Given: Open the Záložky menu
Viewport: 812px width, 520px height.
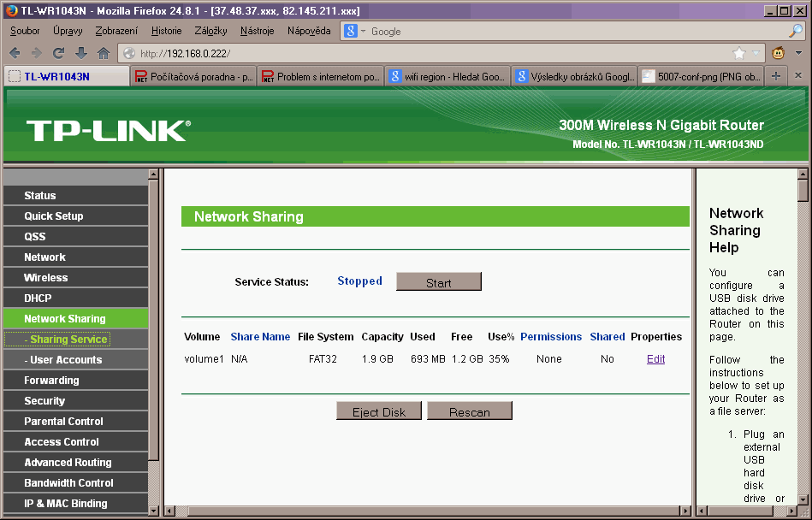Looking at the screenshot, I should point(210,31).
